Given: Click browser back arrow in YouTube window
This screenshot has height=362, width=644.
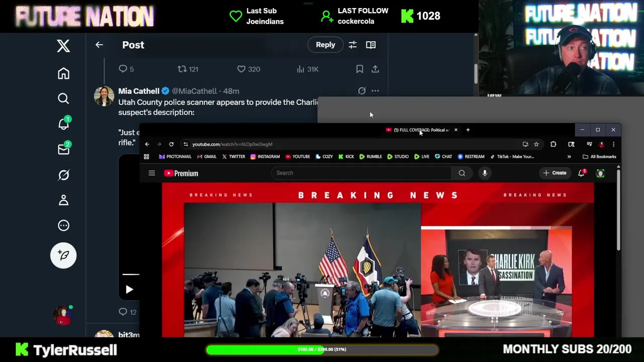Looking at the screenshot, I should click(147, 144).
